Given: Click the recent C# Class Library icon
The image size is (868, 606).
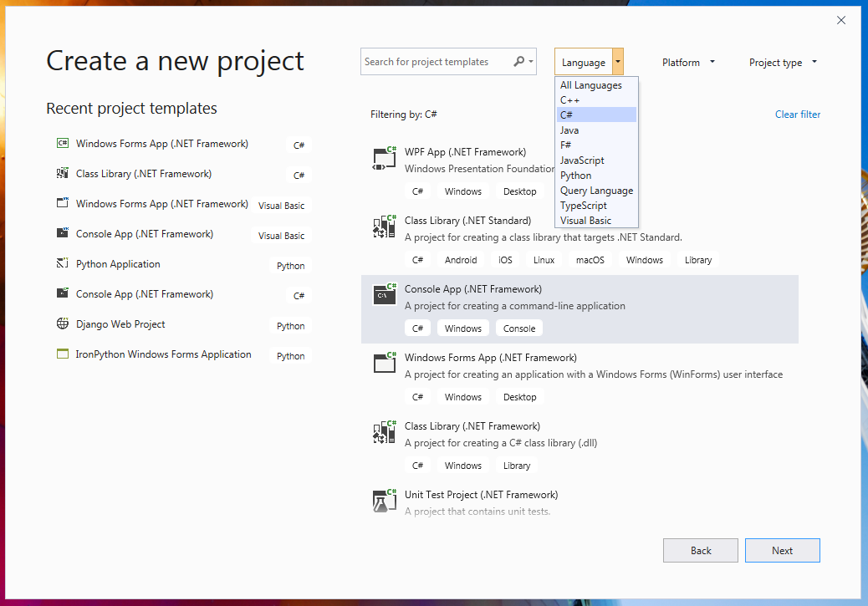Looking at the screenshot, I should pos(63,173).
